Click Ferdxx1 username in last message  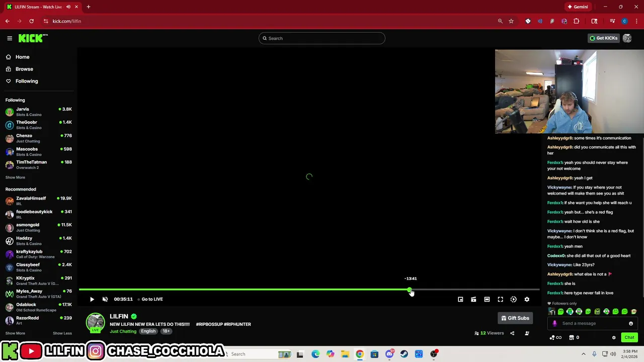(554, 293)
